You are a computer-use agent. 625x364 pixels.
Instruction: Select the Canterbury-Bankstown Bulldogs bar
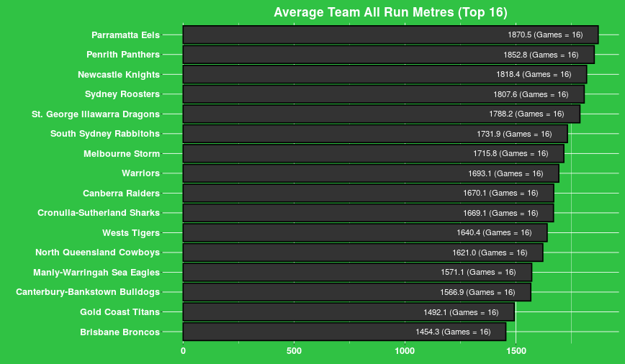point(357,292)
